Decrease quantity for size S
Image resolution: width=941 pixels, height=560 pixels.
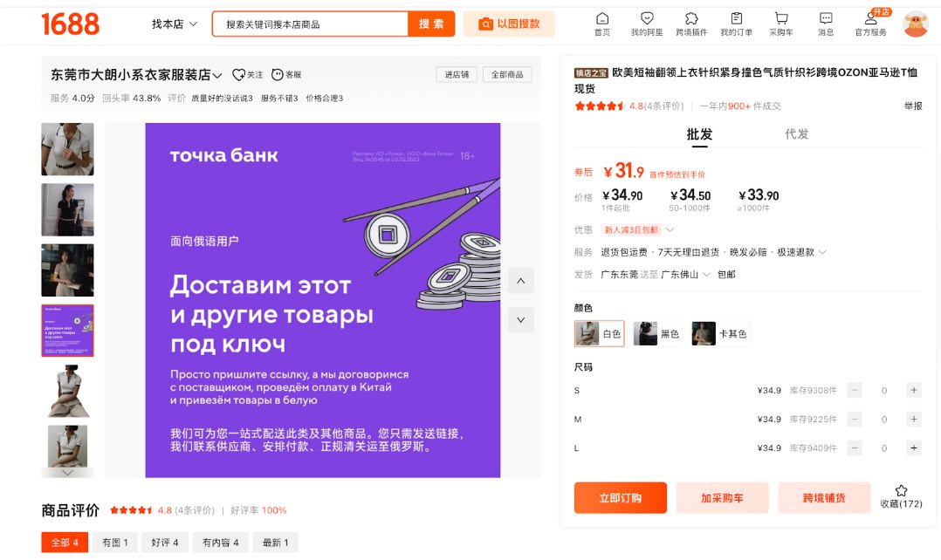pyautogui.click(x=855, y=390)
